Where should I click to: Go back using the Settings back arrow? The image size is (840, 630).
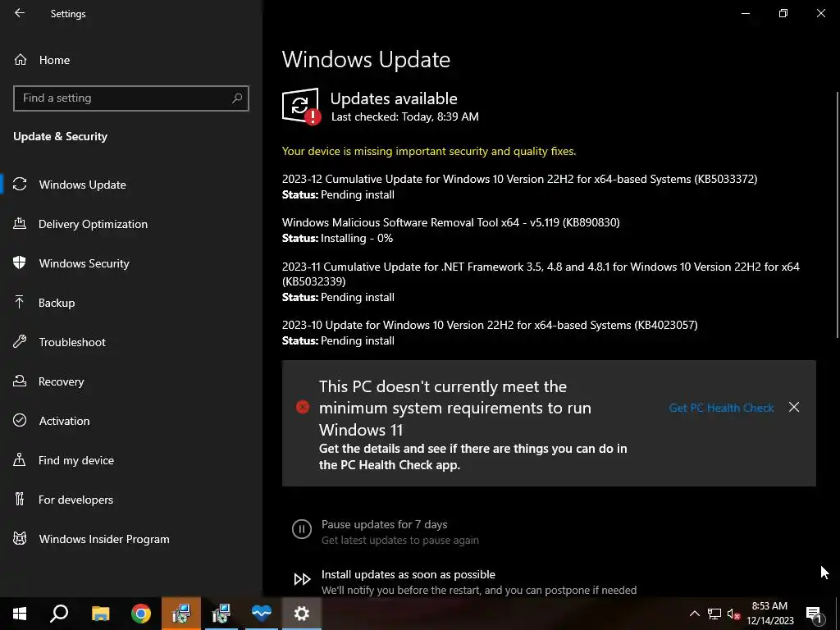tap(20, 13)
